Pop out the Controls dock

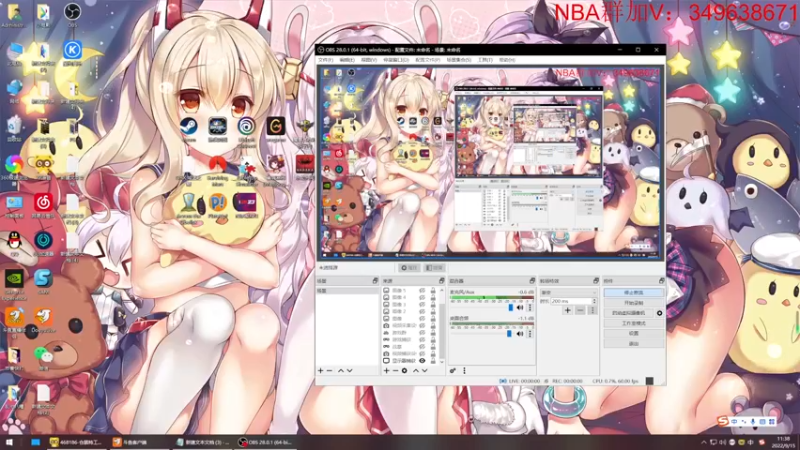click(x=661, y=281)
